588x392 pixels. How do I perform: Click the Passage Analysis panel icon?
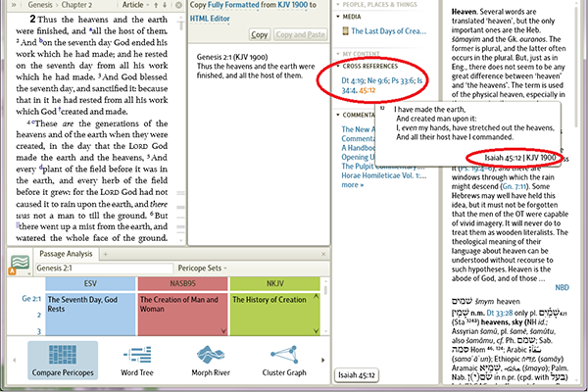[20, 264]
